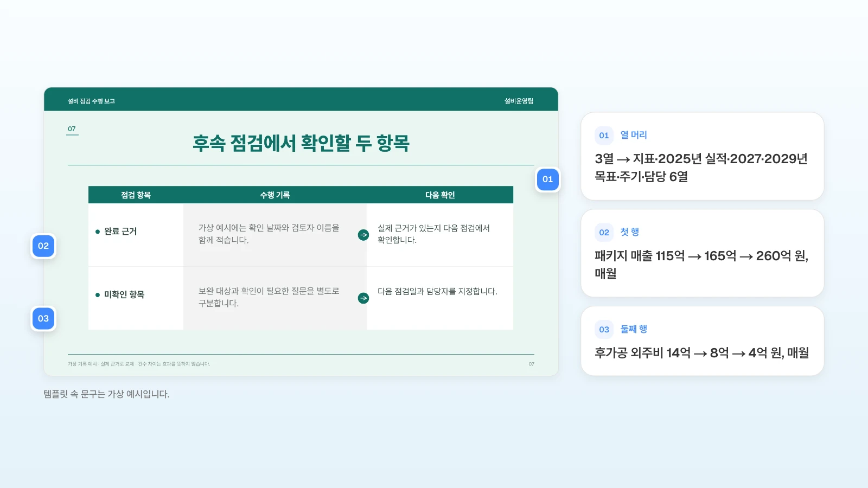Click the 다음 확인 column header

tap(440, 195)
